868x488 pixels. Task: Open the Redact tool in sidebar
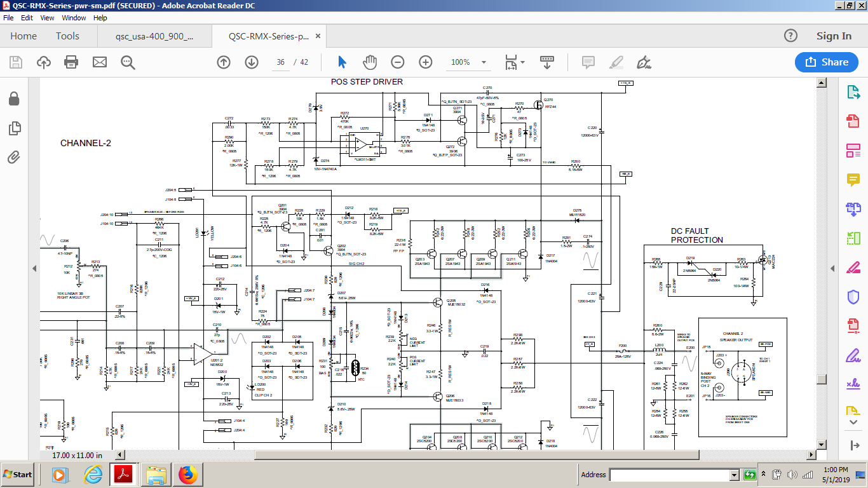click(853, 268)
